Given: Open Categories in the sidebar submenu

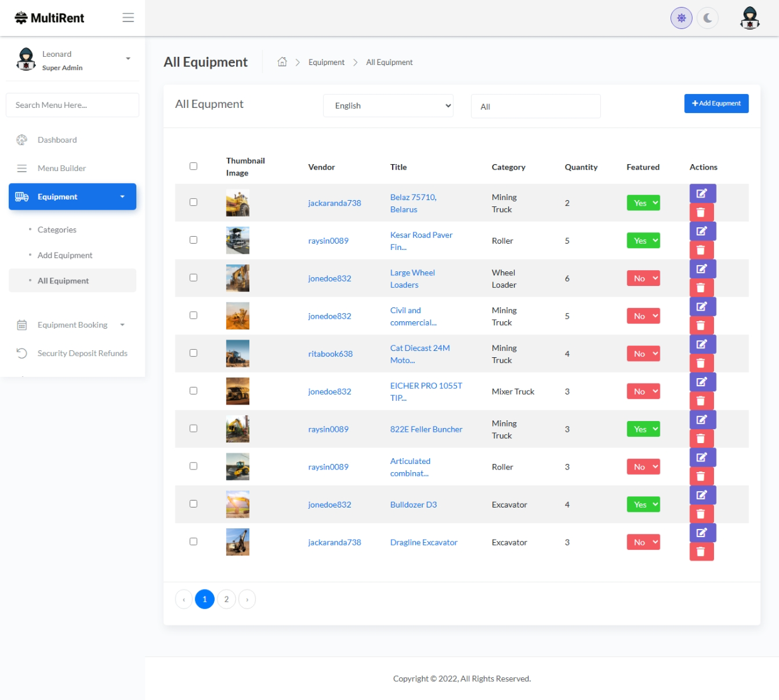Looking at the screenshot, I should pos(57,230).
